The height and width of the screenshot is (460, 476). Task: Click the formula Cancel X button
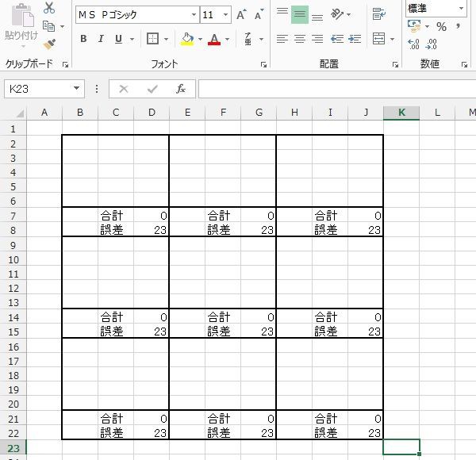point(124,89)
